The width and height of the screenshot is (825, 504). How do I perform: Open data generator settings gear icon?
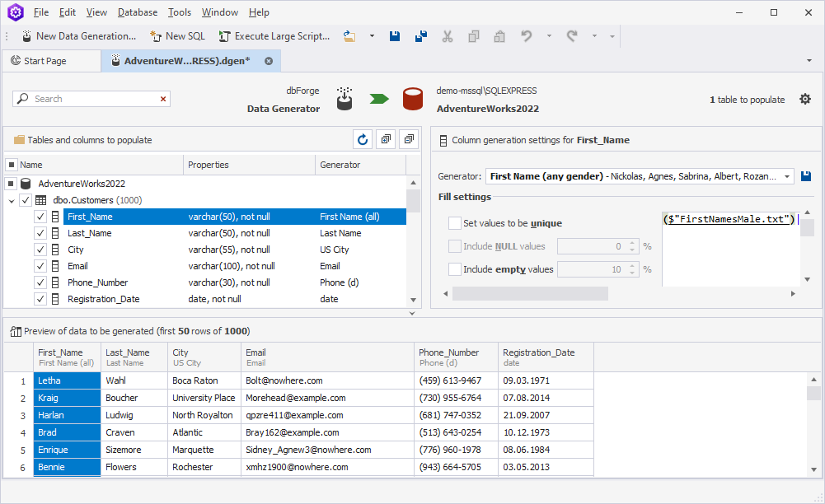pos(805,100)
